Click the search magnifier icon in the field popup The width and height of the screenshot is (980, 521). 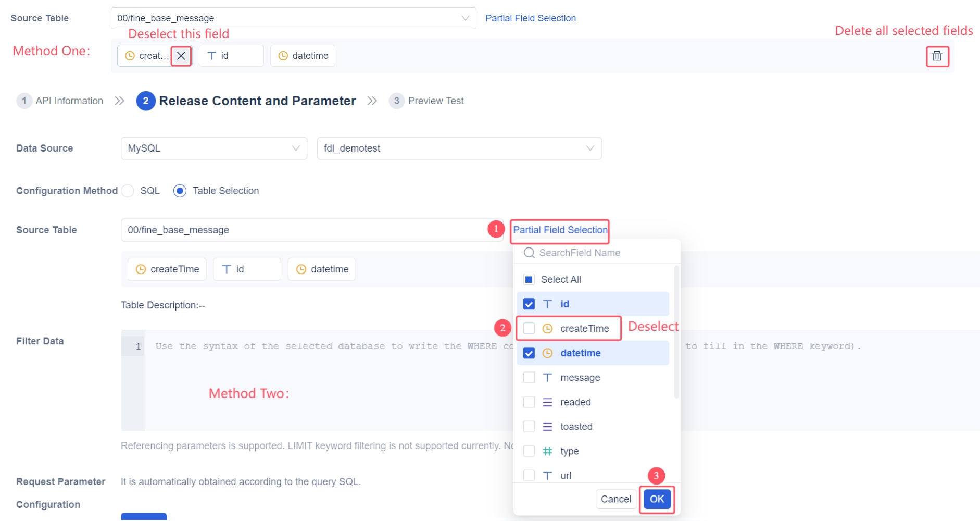[529, 253]
